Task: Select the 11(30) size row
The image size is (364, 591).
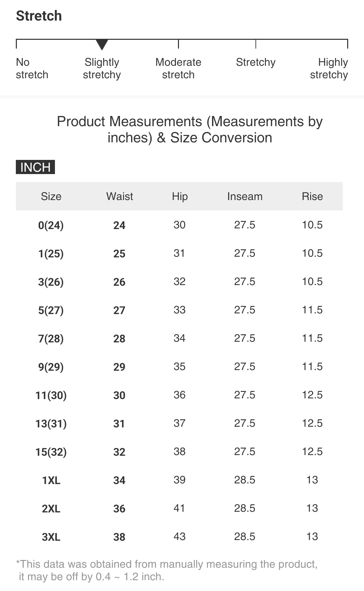Action: [51, 395]
